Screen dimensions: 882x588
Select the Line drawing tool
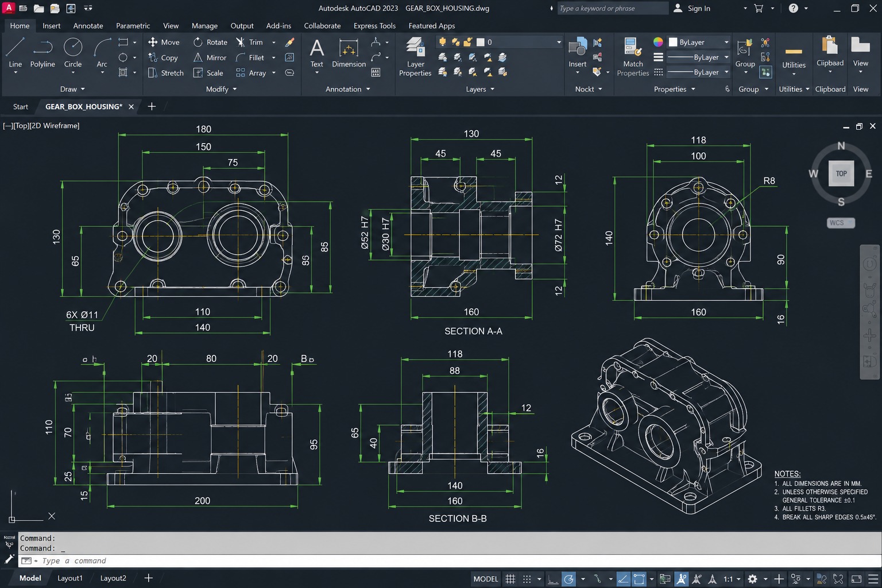point(16,53)
